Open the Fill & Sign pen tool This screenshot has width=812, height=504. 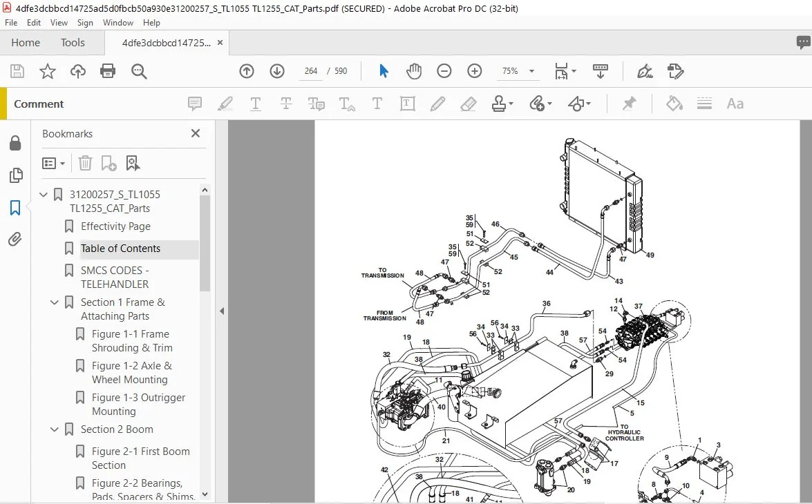(645, 71)
